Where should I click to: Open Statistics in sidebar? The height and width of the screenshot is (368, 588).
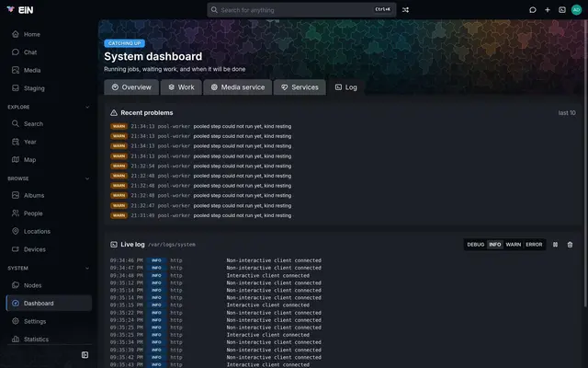(49, 339)
